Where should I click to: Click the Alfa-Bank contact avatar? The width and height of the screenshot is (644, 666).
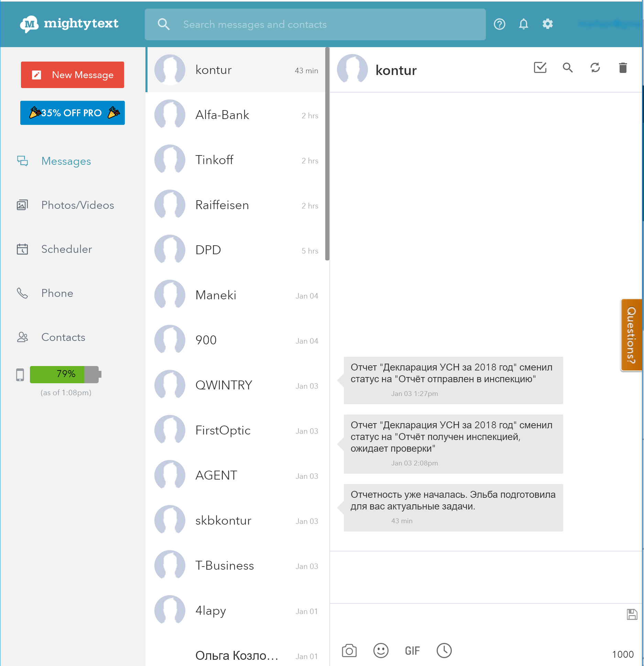tap(170, 115)
